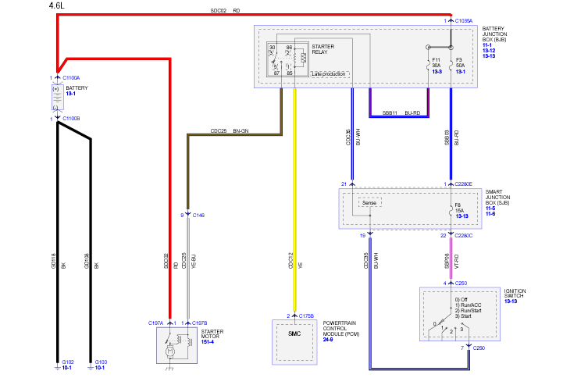Select connector label C197B
Viewport: 588px width, 378px height.
(199, 323)
